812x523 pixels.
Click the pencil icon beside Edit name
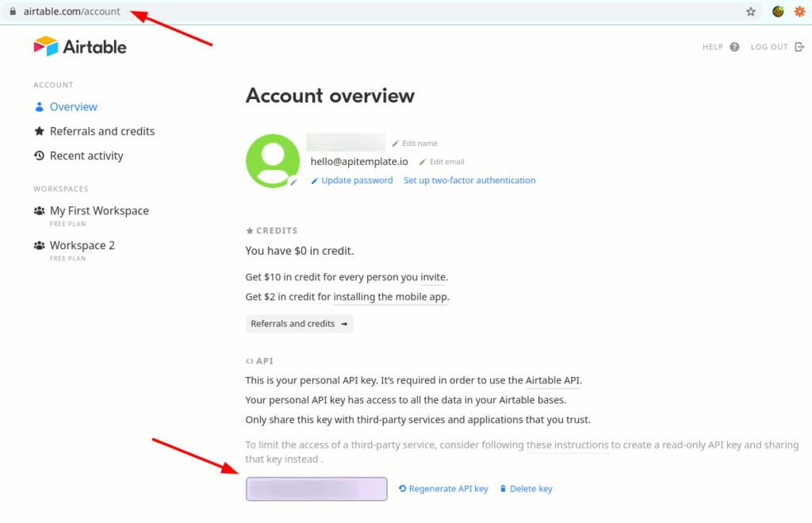[396, 144]
